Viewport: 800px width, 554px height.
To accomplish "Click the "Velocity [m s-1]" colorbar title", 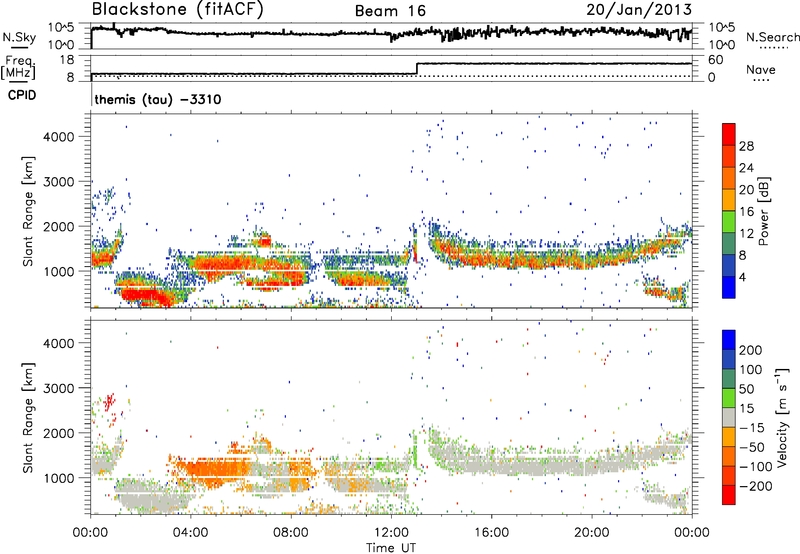I will coord(782,417).
